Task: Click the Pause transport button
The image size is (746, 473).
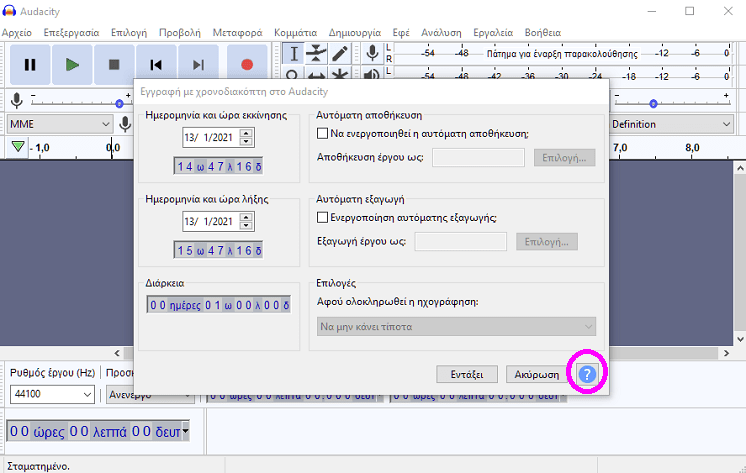Action: pos(30,65)
